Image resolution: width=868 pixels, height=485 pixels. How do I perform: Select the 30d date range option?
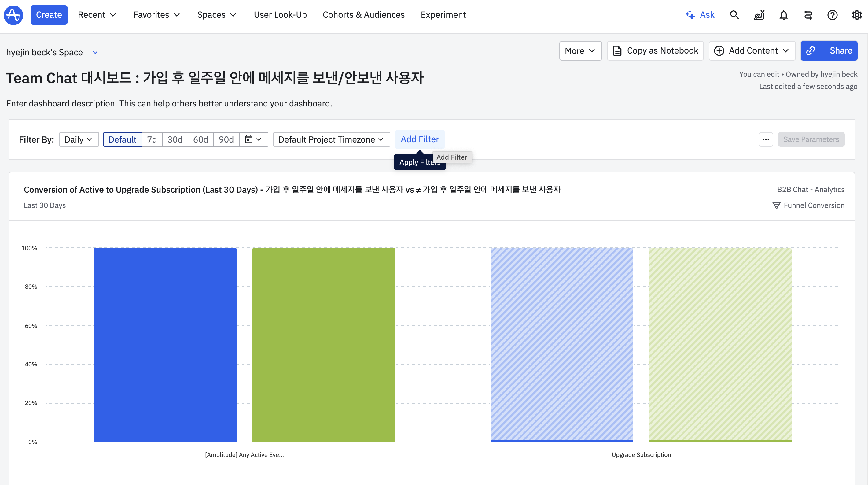click(175, 139)
